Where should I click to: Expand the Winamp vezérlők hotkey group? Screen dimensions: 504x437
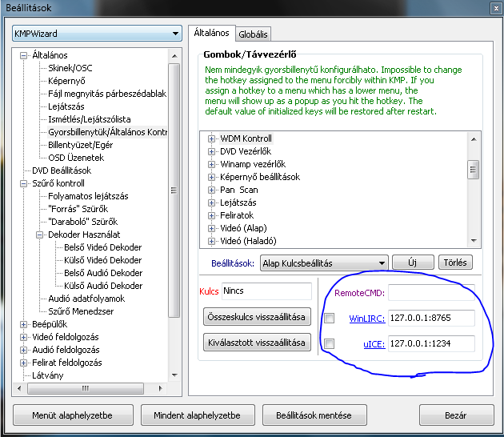click(x=211, y=164)
